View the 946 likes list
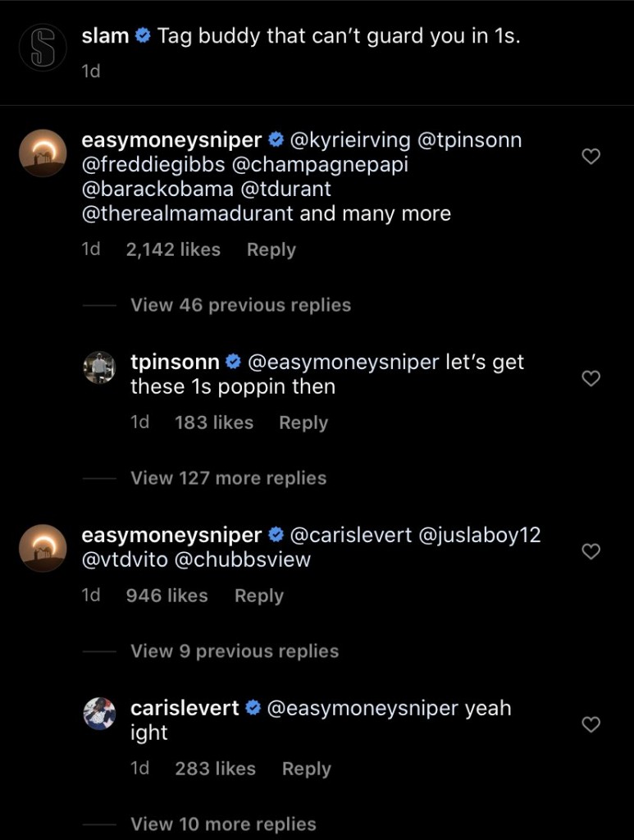Image resolution: width=634 pixels, height=840 pixels. [x=166, y=596]
